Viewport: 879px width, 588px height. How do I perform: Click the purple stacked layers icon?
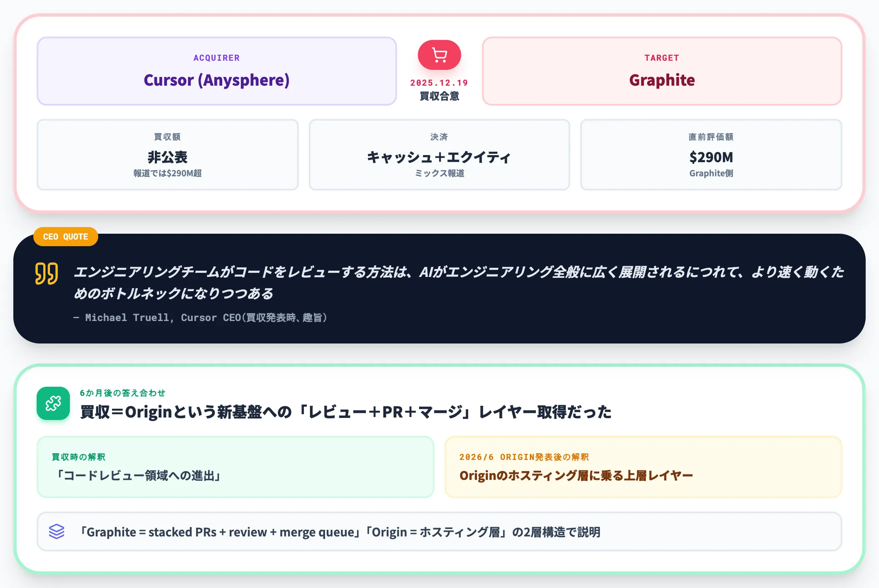(x=57, y=531)
